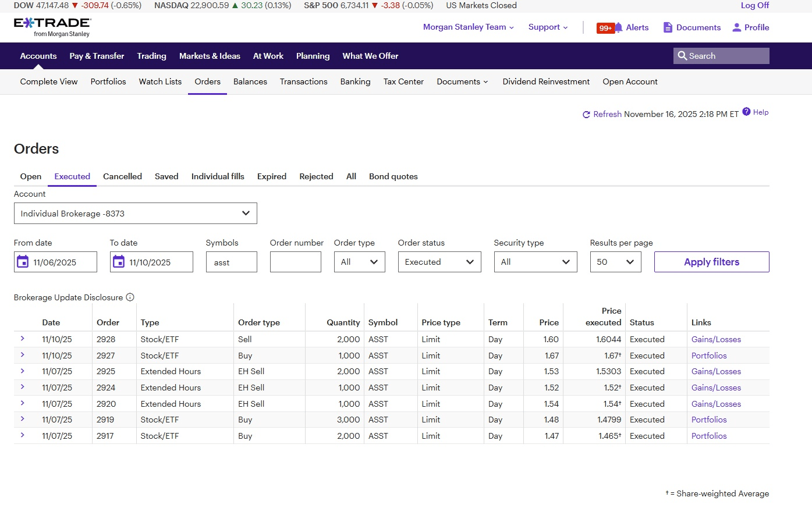The height and width of the screenshot is (515, 812).
Task: Open Documents from the header icon
Action: coord(668,27)
